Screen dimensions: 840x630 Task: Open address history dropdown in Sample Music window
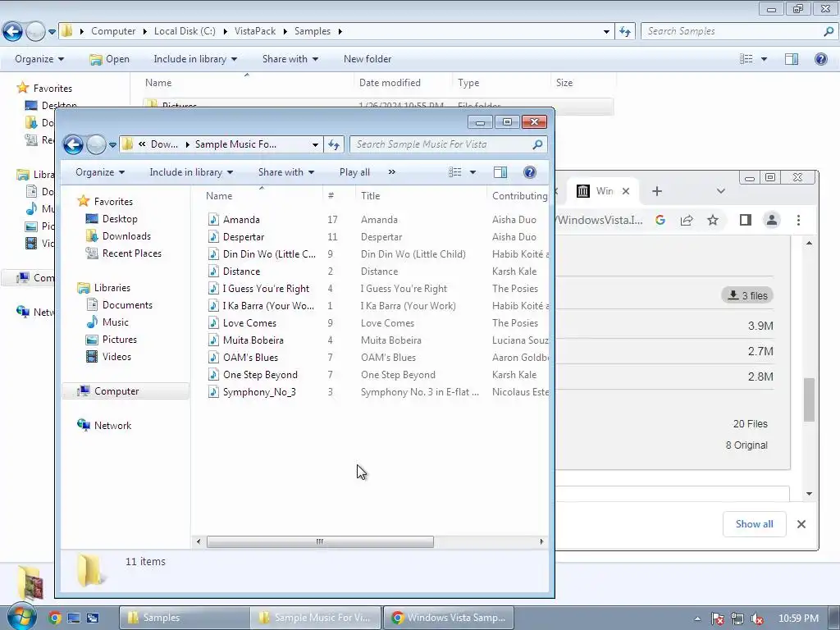(315, 144)
